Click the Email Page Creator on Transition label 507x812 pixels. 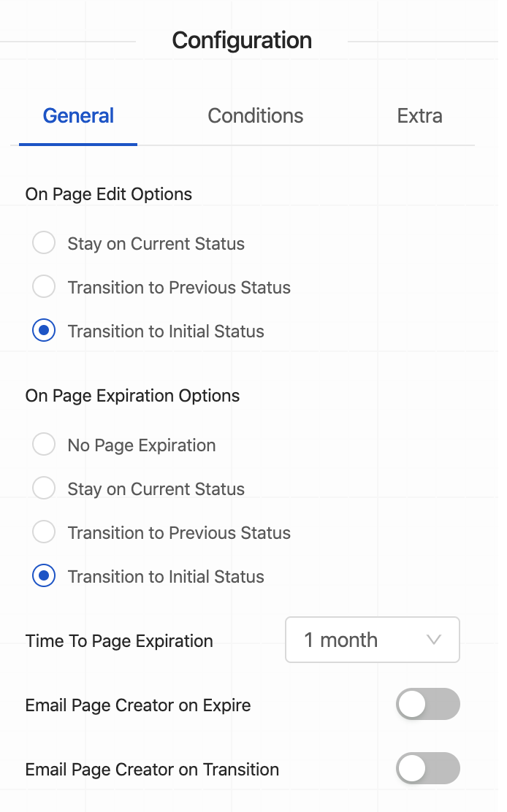coord(152,770)
